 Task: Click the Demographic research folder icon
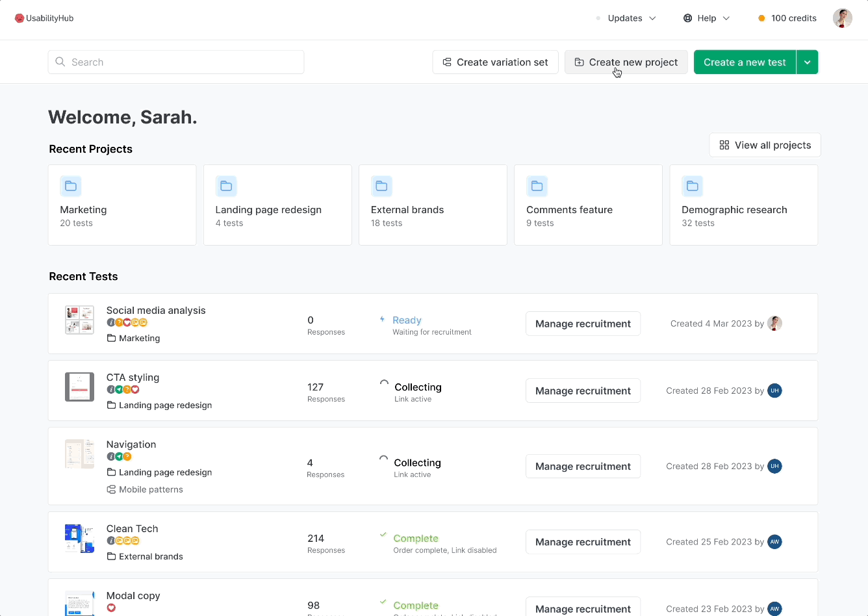692,186
